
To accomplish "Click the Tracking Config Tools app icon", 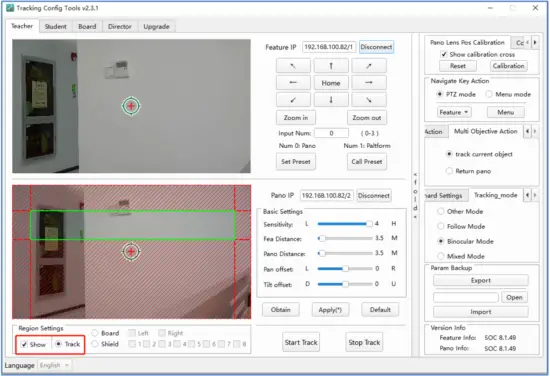I will (x=10, y=8).
